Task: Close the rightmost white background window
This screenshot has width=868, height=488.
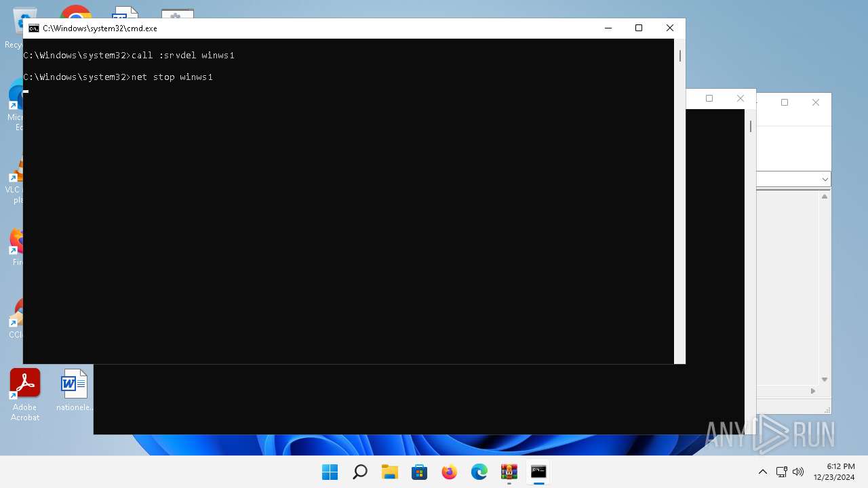Action: click(x=816, y=102)
